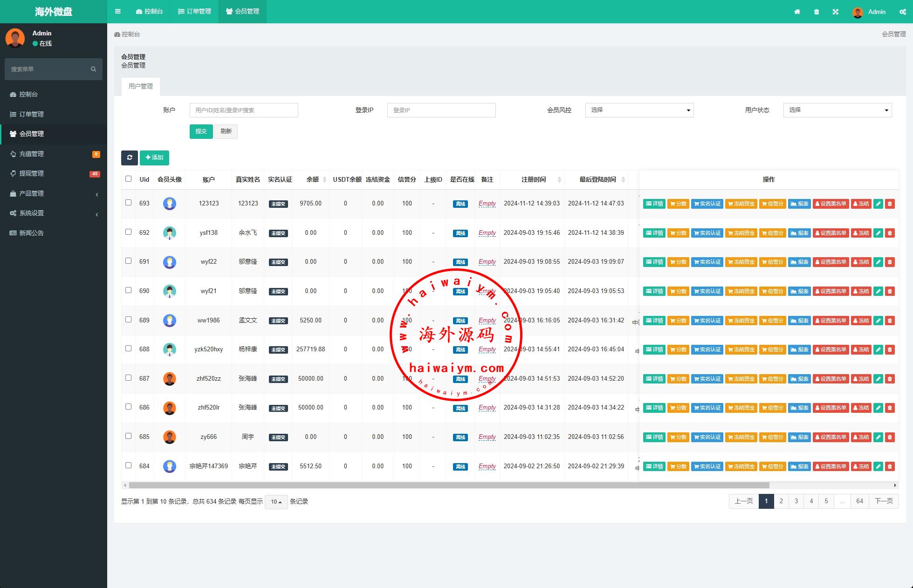
Task: Click red delete icon for user 692
Action: (890, 233)
